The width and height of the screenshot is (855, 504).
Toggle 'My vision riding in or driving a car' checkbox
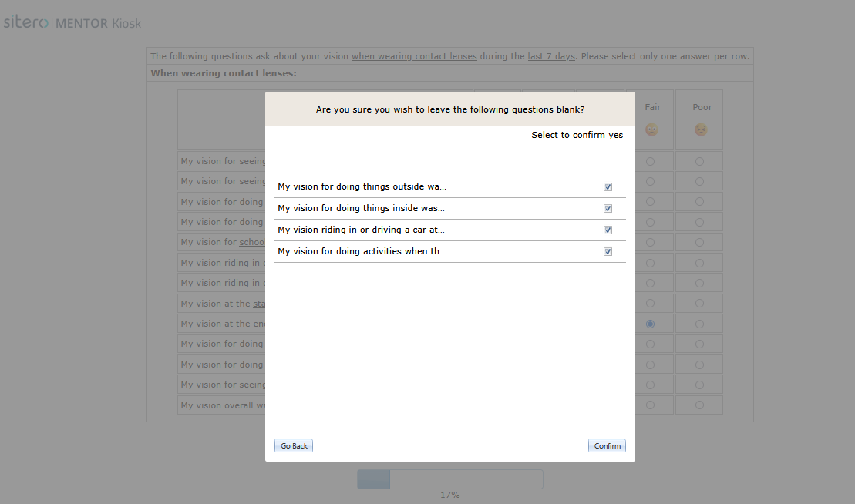click(x=608, y=230)
